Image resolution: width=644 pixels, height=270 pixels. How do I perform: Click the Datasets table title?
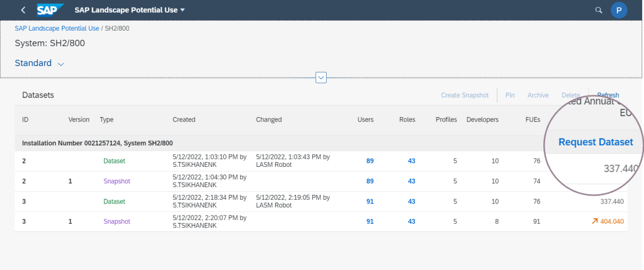38,96
